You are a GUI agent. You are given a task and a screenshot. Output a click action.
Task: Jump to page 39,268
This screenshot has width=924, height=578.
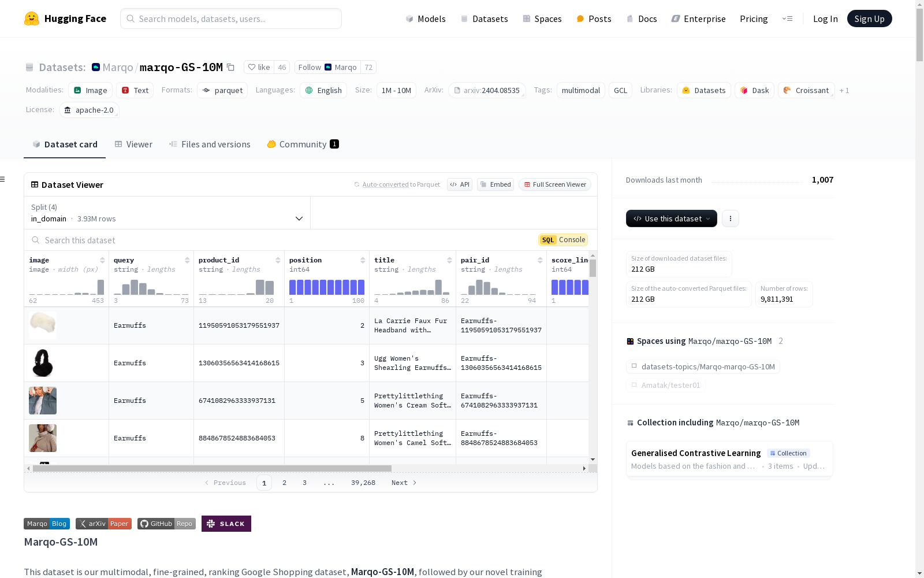[363, 483]
